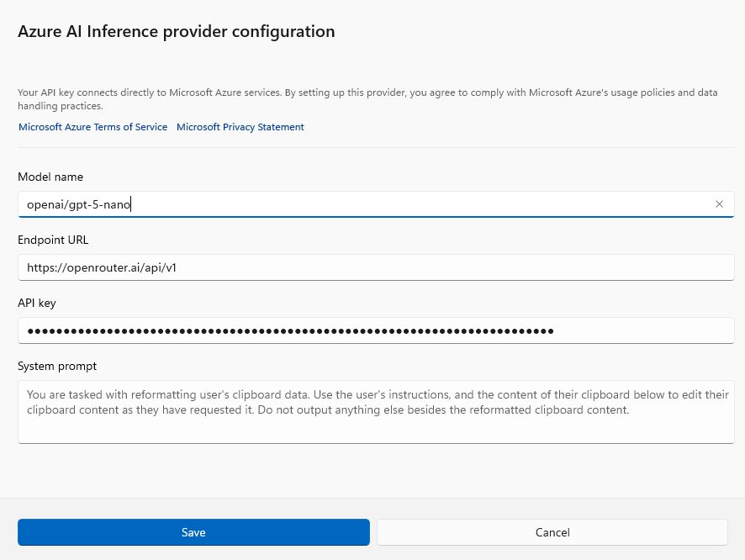Click the "System prompt" field label
This screenshot has width=745, height=560.
(57, 366)
